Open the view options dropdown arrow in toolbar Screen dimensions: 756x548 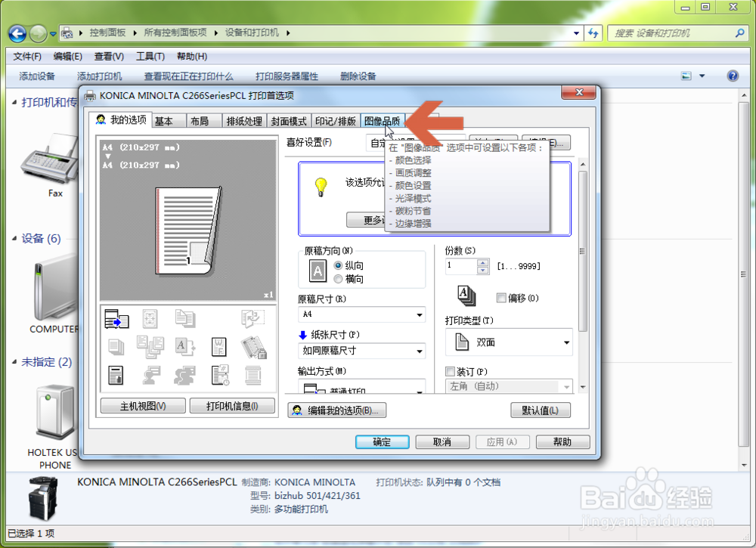pyautogui.click(x=702, y=76)
